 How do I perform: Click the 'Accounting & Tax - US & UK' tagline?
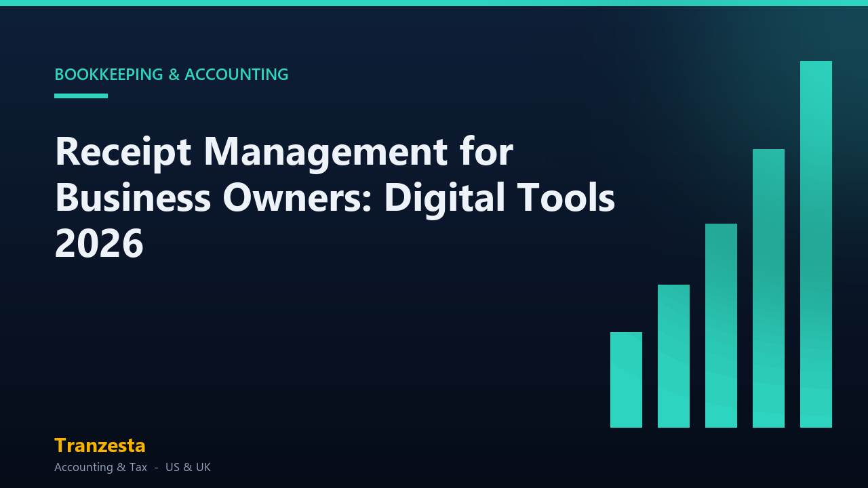click(x=132, y=467)
